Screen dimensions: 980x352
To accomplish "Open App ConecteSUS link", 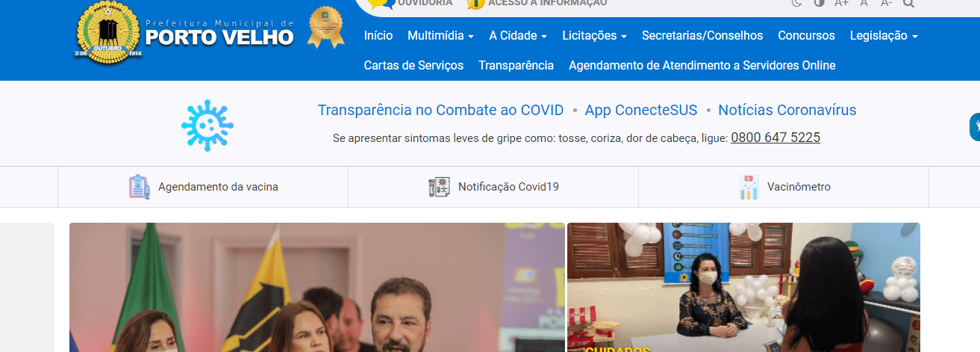I will (641, 110).
